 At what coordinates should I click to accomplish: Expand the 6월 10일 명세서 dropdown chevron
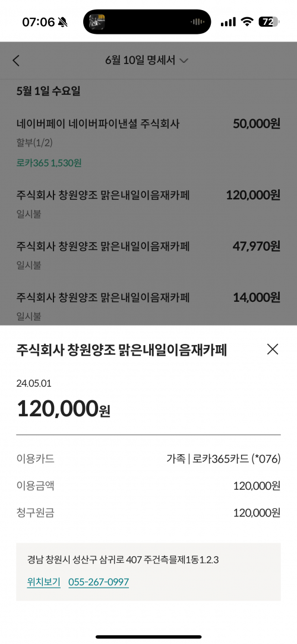[x=184, y=61]
